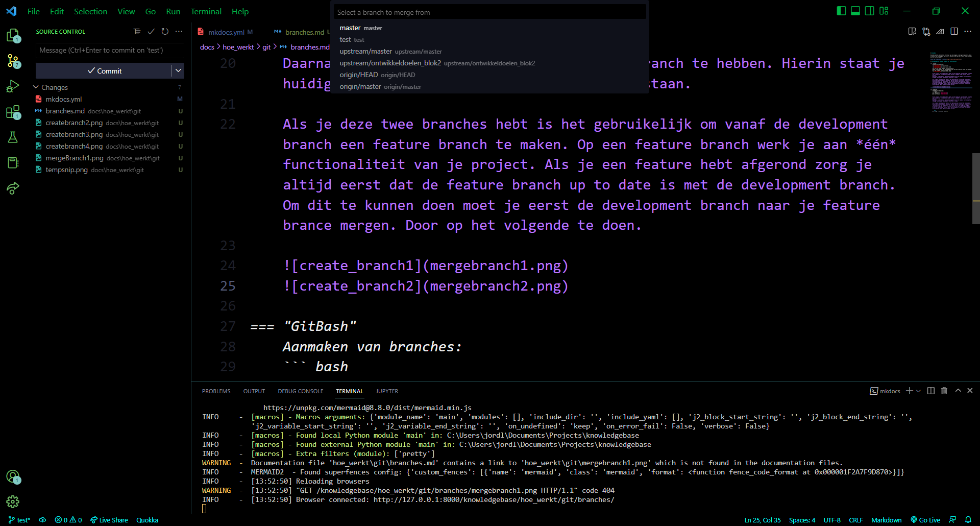The image size is (980, 526).
Task: Switch to the DEBUG CONSOLE tab
Action: tap(300, 391)
